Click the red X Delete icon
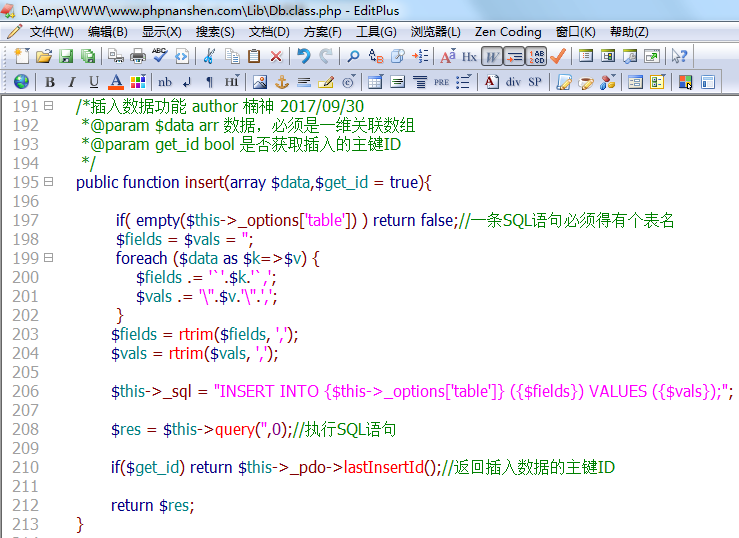Screen dimensions: 739x538 coord(276,57)
